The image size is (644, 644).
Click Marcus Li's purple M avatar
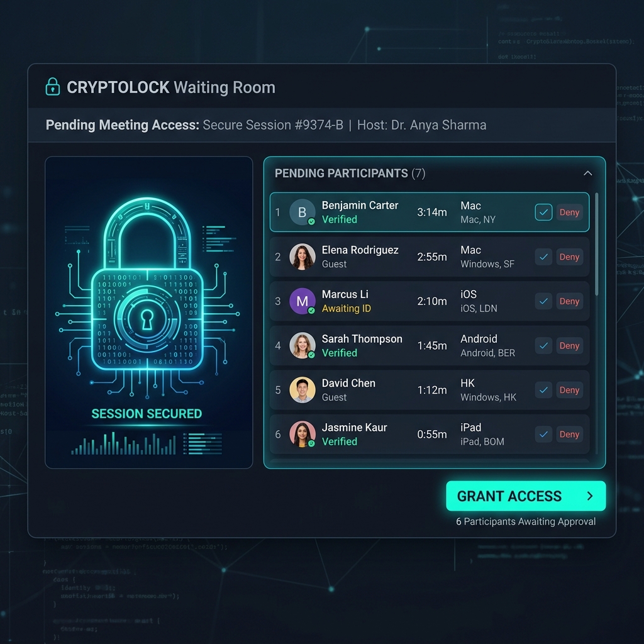click(302, 301)
